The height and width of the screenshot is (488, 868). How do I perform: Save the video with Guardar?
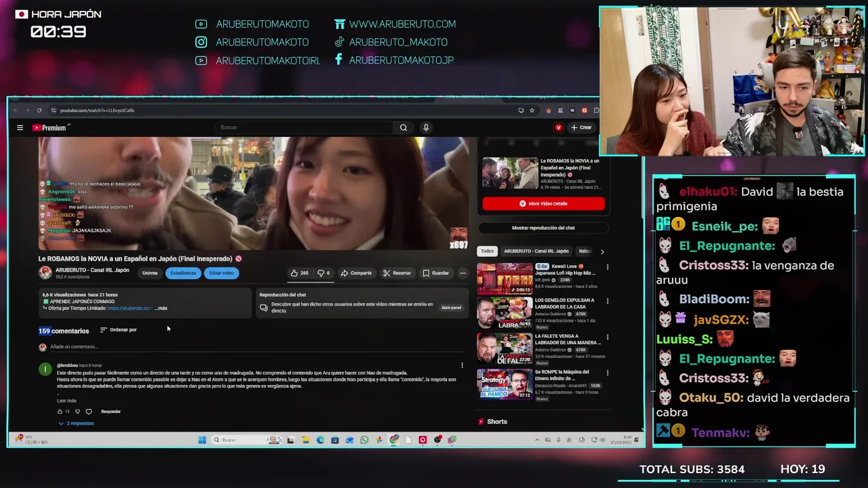coord(436,273)
